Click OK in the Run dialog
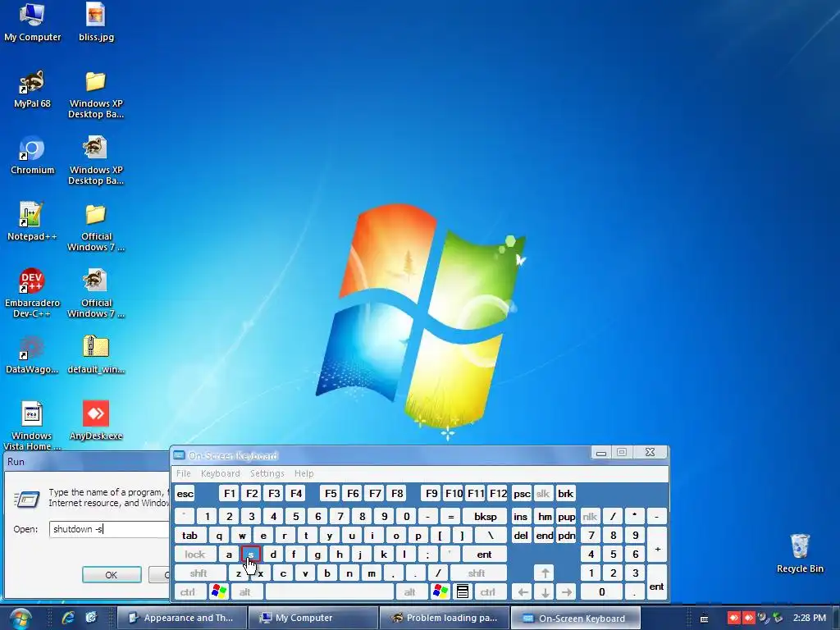This screenshot has width=840, height=630. (x=112, y=575)
